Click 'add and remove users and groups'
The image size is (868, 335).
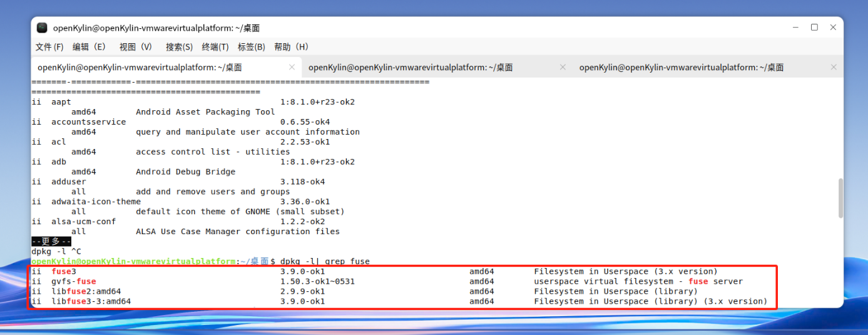click(213, 192)
